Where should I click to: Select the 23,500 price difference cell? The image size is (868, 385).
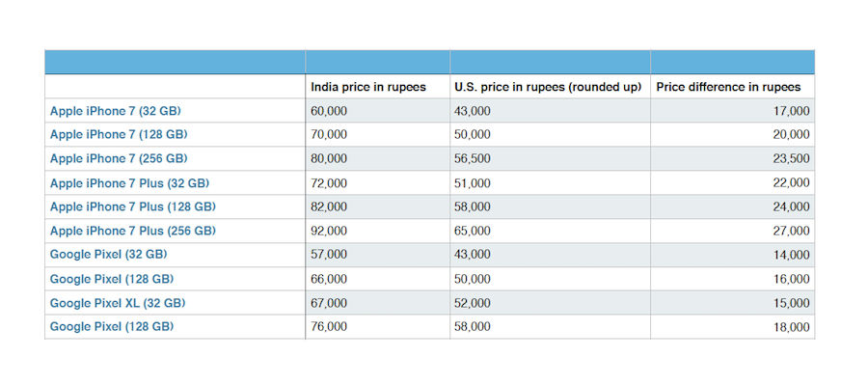click(x=732, y=158)
